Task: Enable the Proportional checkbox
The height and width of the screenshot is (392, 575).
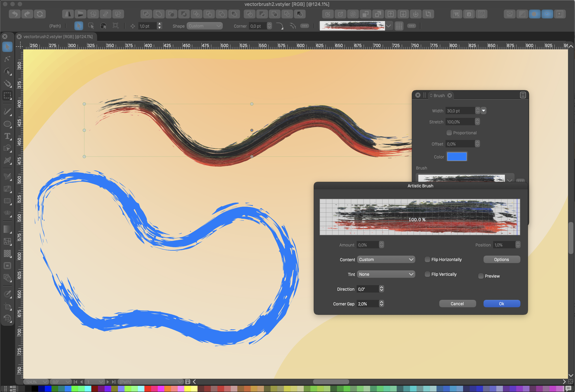Action: tap(449, 133)
